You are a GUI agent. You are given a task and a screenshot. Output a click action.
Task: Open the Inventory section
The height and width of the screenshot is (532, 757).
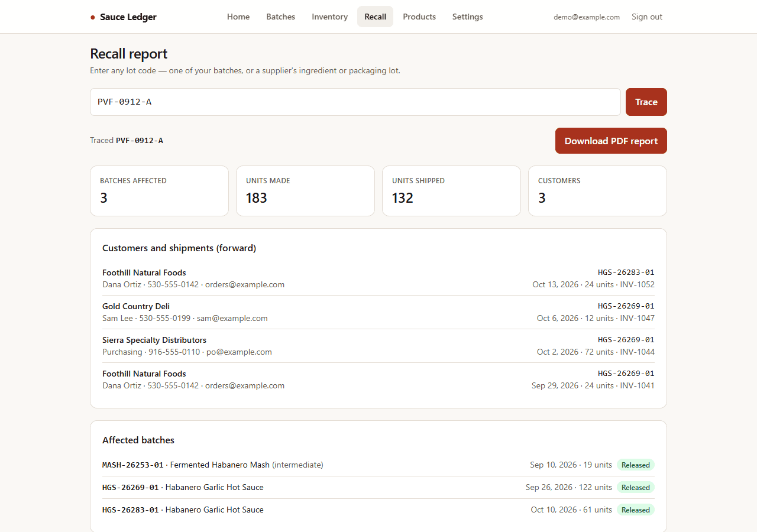coord(329,17)
